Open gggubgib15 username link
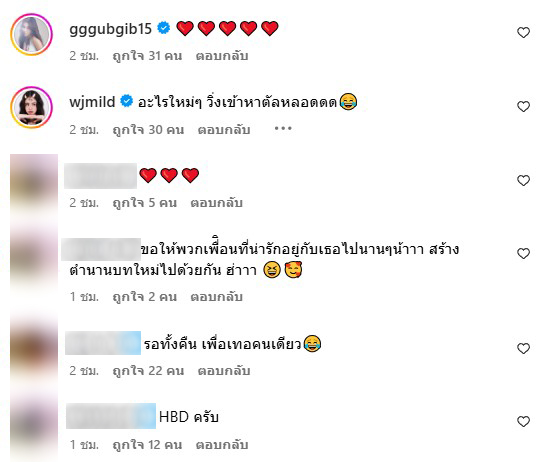This screenshot has height=473, width=544. [110, 29]
